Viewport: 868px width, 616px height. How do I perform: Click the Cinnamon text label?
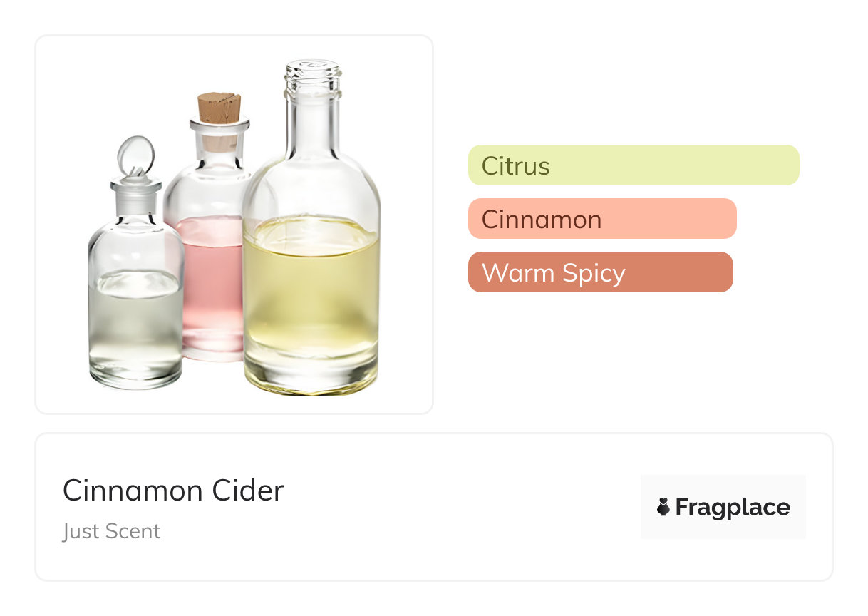(541, 219)
